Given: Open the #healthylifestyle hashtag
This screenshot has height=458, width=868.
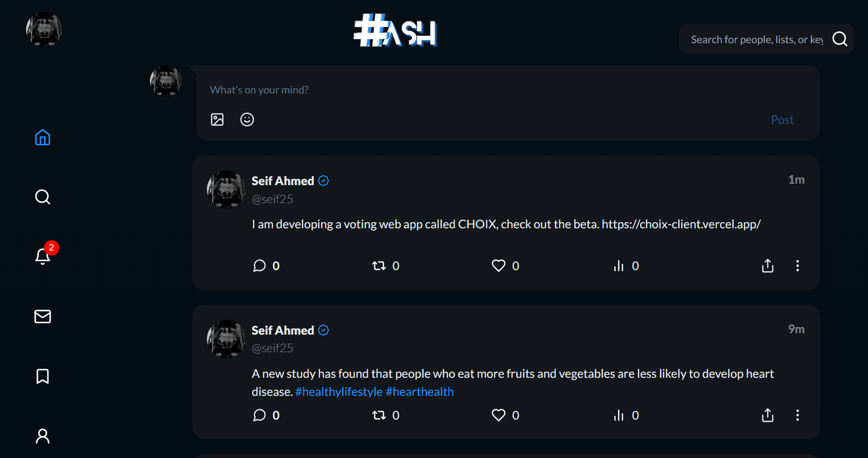Looking at the screenshot, I should [339, 392].
